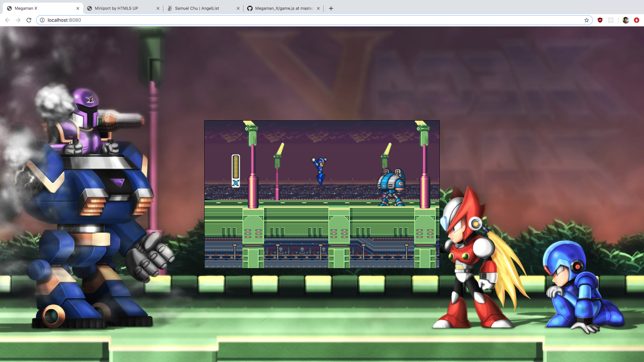Screen dimensions: 644x362
Task: Reload the localhost page
Action: click(x=29, y=20)
